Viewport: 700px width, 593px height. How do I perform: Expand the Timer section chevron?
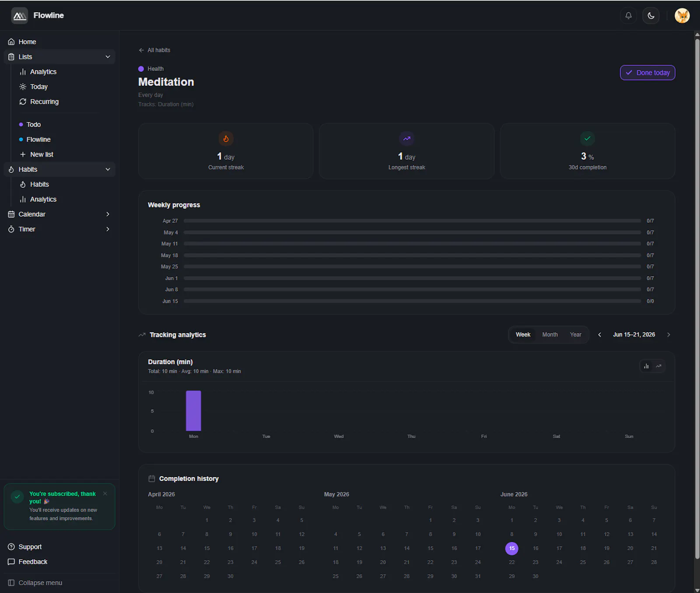[x=108, y=229]
